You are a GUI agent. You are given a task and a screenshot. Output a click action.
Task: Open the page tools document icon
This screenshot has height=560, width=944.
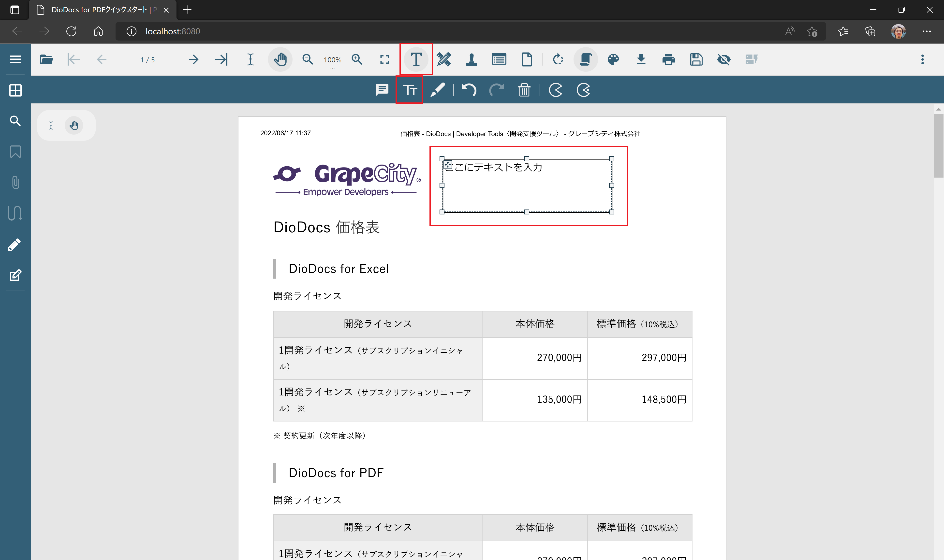point(527,60)
